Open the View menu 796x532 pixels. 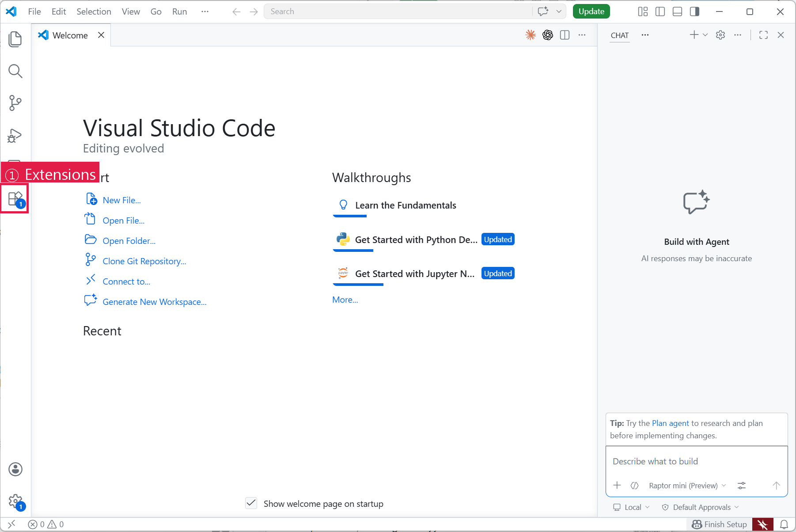tap(131, 11)
